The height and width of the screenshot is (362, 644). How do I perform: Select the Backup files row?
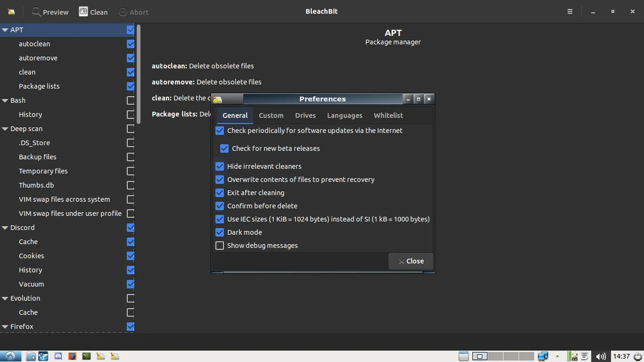[x=68, y=157]
